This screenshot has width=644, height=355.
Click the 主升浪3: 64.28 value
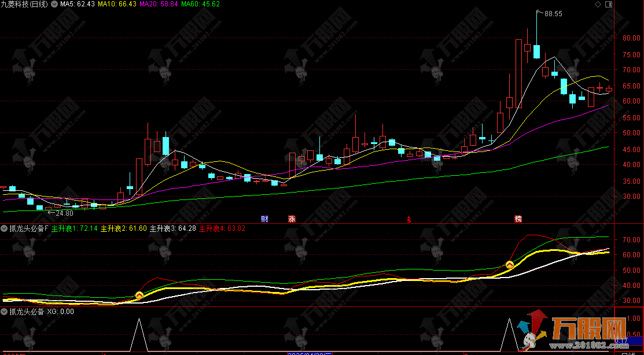click(x=173, y=228)
